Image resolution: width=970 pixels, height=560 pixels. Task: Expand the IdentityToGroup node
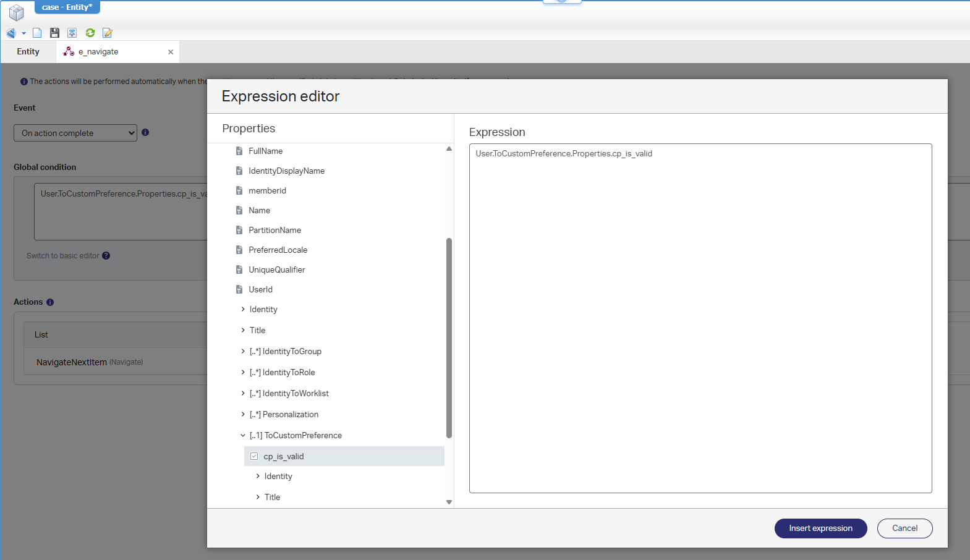[243, 351]
